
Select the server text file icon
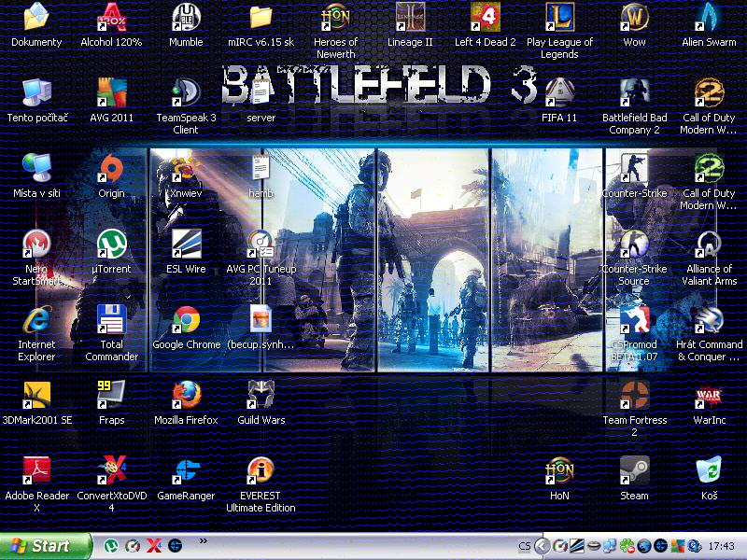click(x=261, y=92)
